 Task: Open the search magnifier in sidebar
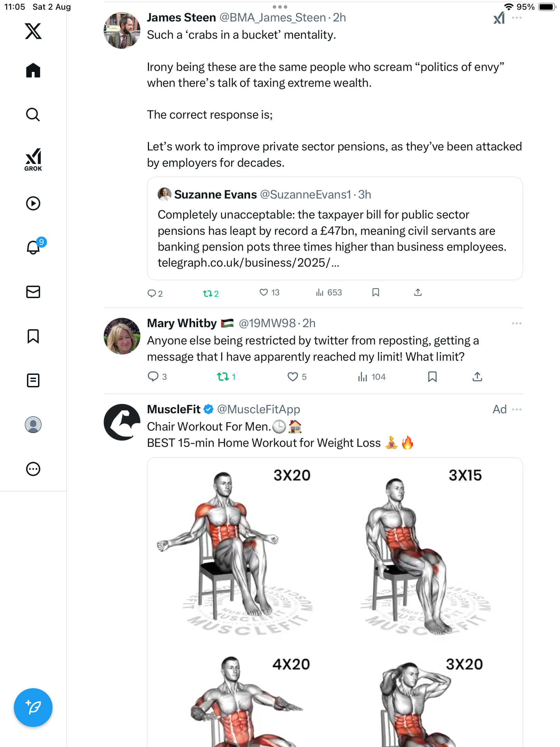point(33,114)
